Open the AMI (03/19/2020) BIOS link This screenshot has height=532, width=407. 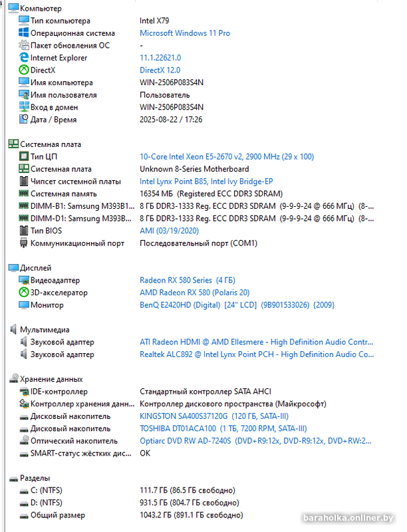169,231
